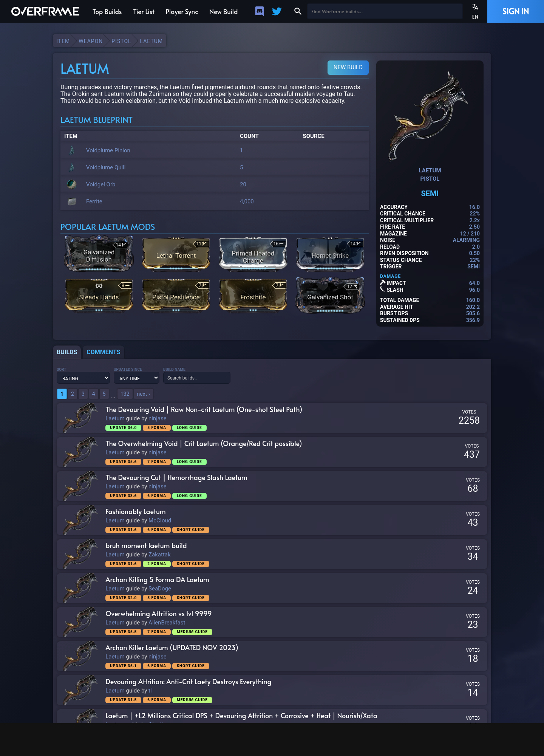Jump to last builds page 132
The width and height of the screenshot is (544, 756).
pyautogui.click(x=125, y=394)
